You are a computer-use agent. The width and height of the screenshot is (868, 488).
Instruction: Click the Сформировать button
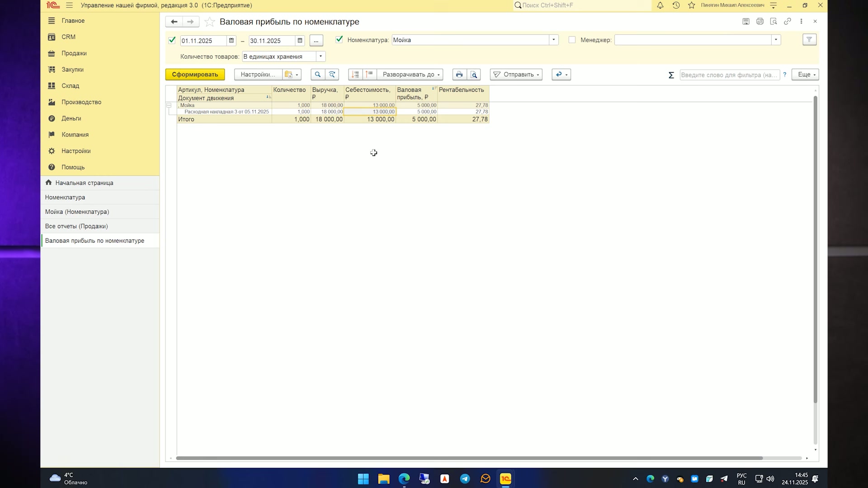(195, 75)
